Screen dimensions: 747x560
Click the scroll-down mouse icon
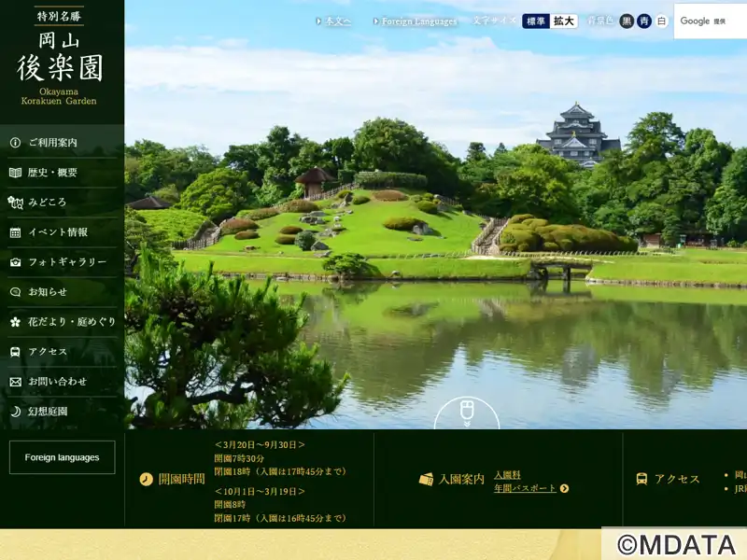coord(467,412)
